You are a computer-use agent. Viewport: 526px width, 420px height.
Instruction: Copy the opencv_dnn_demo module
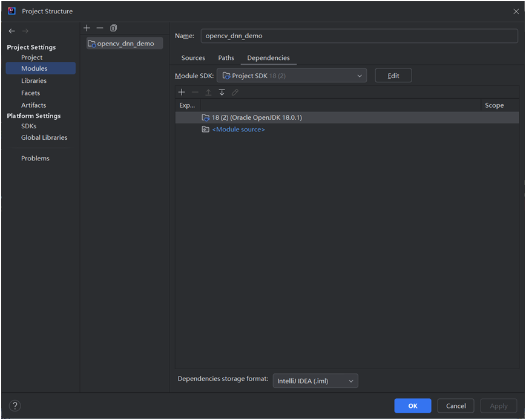[x=113, y=28]
